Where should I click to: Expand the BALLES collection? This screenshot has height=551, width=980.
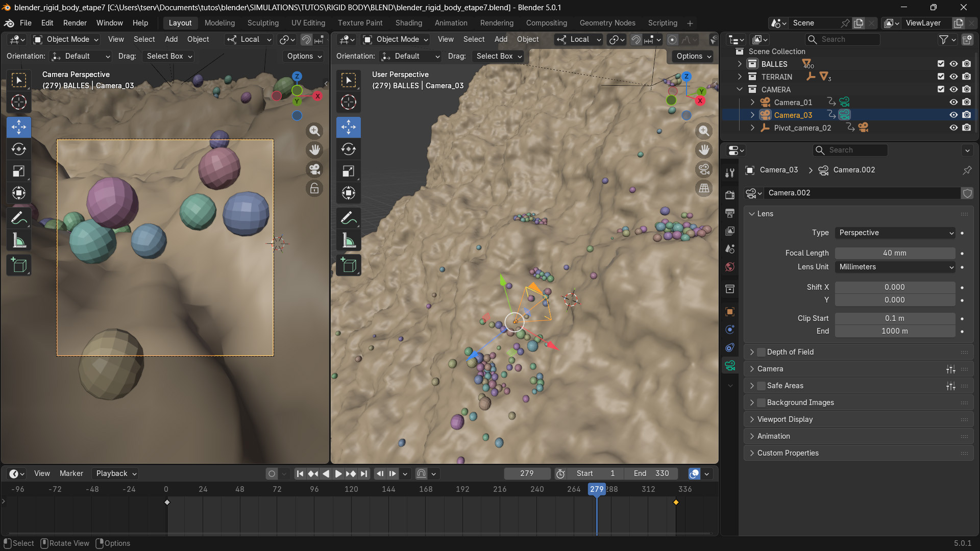(x=740, y=64)
